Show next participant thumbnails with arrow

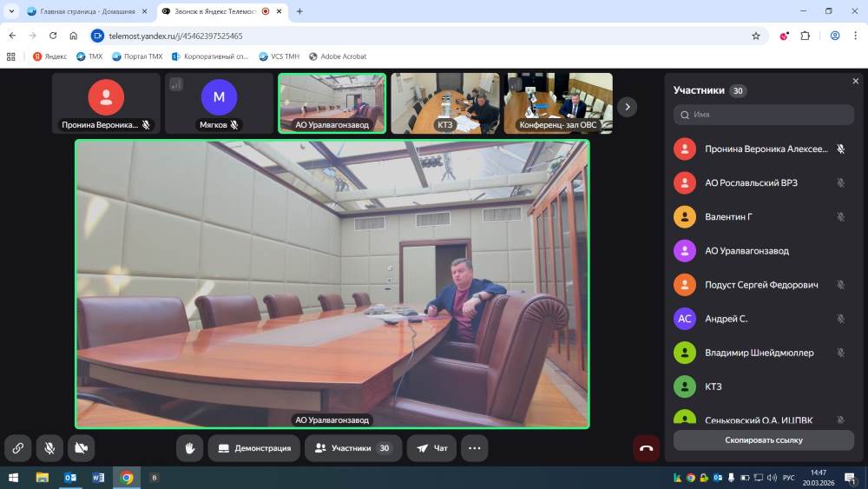point(627,107)
